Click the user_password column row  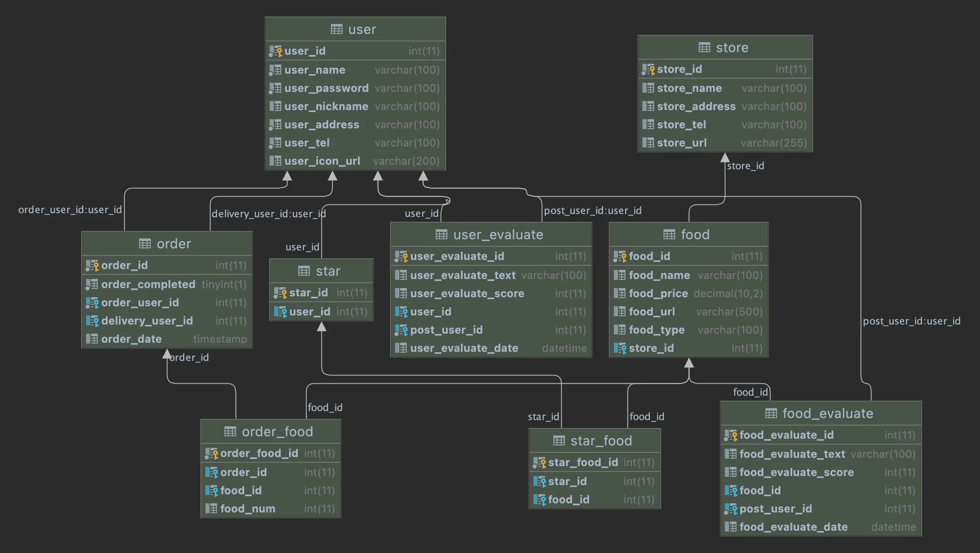355,88
